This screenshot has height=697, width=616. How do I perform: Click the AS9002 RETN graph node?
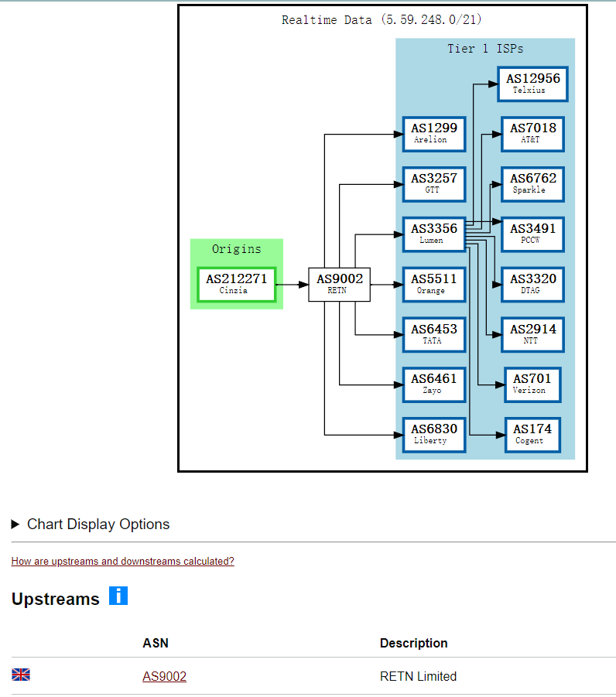(340, 285)
